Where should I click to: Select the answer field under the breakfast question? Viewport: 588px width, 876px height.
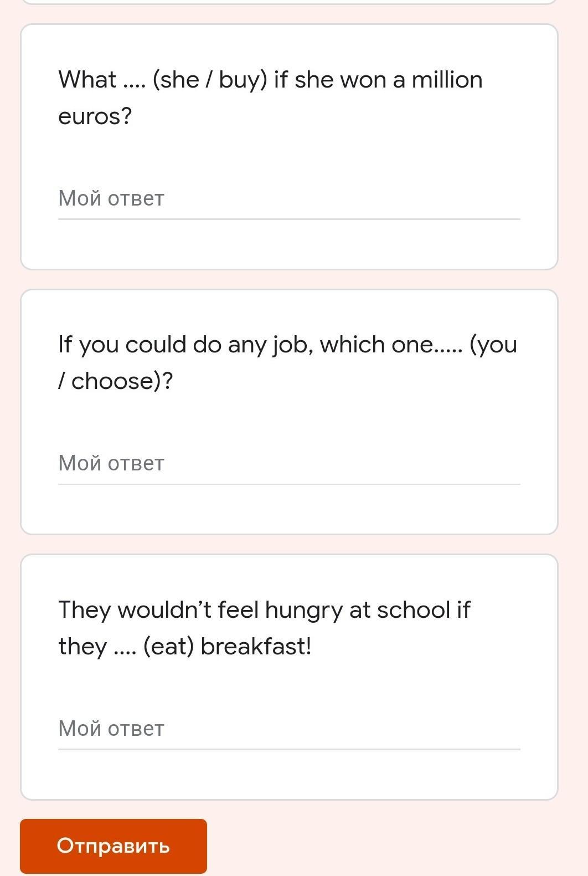288,729
